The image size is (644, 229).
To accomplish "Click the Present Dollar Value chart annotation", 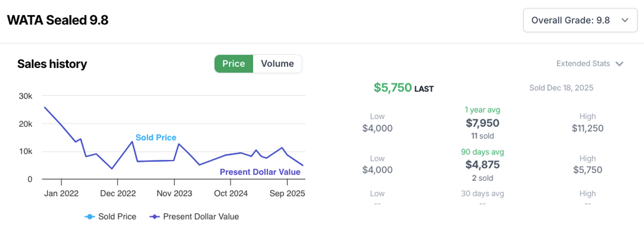I will pyautogui.click(x=260, y=172).
